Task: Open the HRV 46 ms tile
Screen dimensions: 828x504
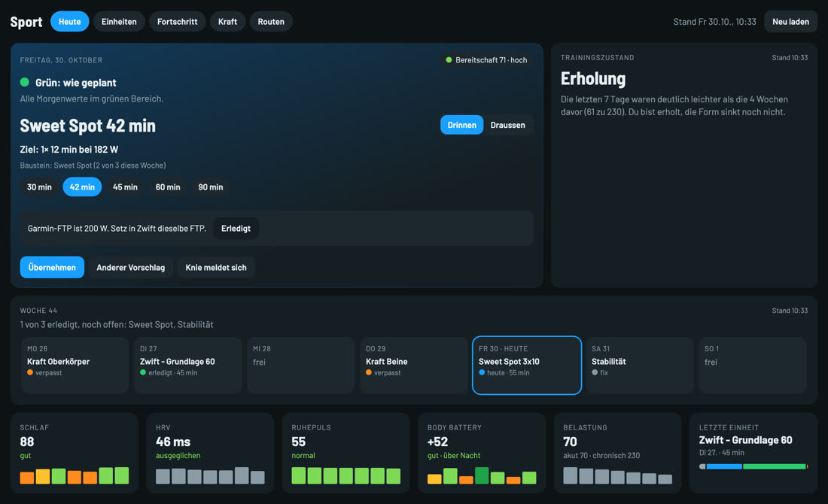Action: click(x=210, y=454)
